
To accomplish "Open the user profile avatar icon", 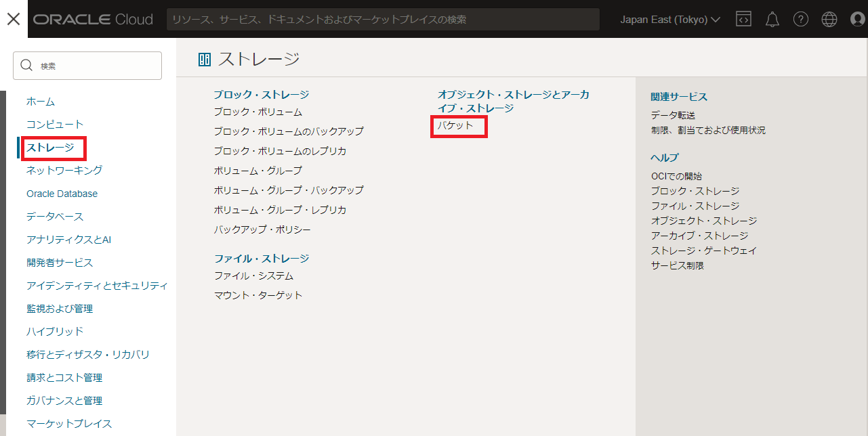I will pos(857,20).
